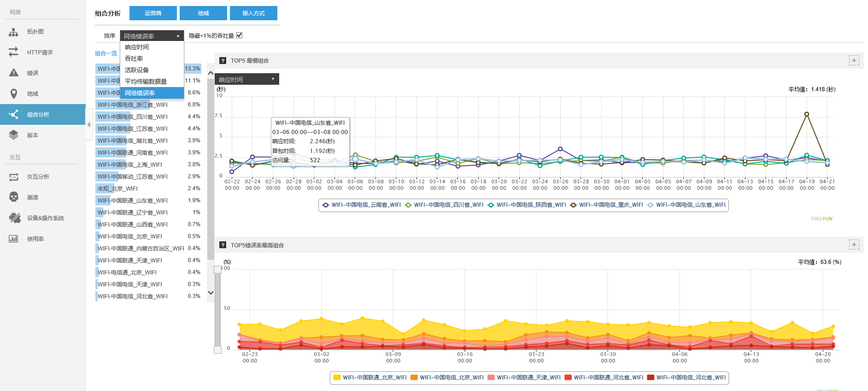
Task: Click the error chart vertical range slider handle
Action: pyautogui.click(x=217, y=269)
